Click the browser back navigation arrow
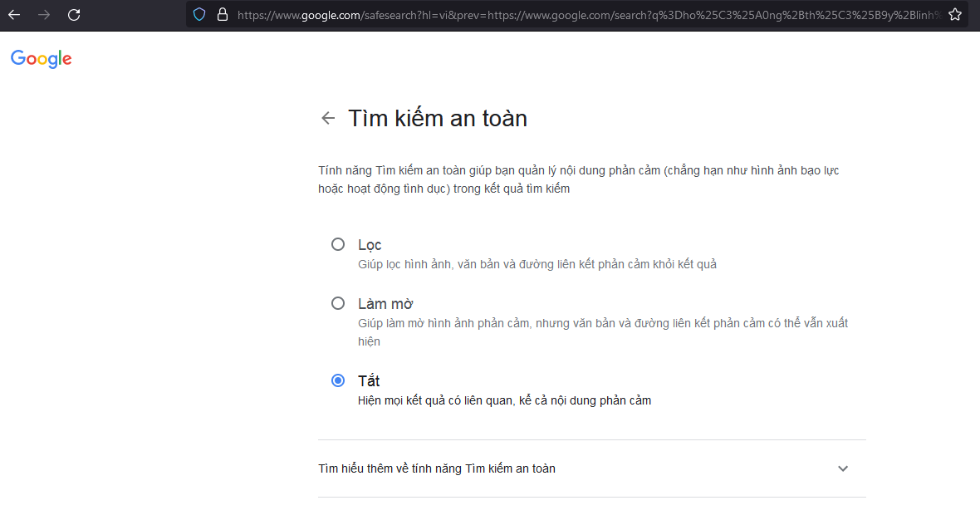 click(x=14, y=14)
